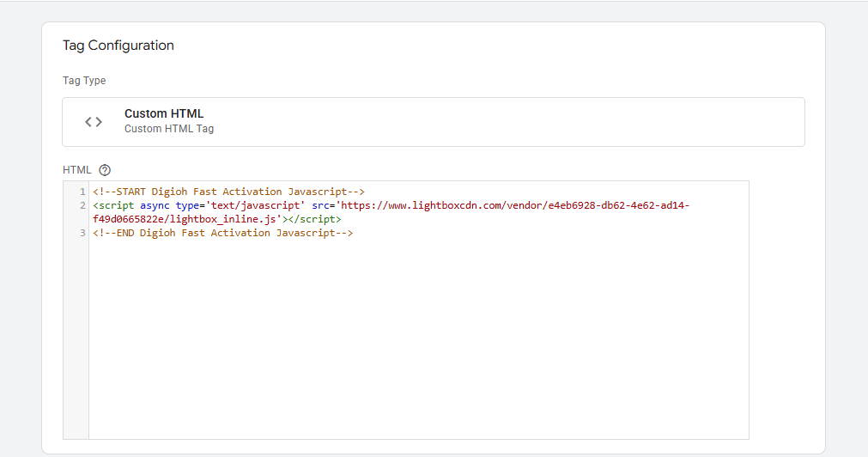Viewport: 868px width, 457px height.
Task: Click the Custom HTML code brackets icon
Action: click(x=94, y=122)
